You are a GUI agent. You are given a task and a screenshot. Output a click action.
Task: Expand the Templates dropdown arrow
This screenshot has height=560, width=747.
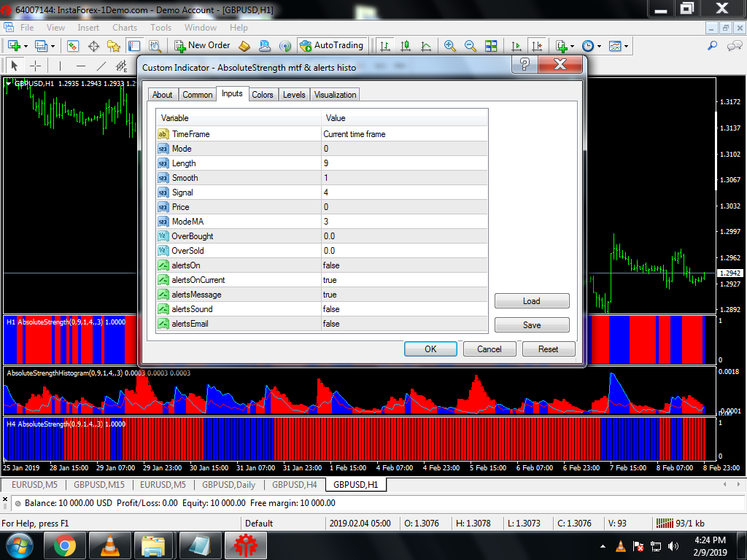pyautogui.click(x=626, y=46)
